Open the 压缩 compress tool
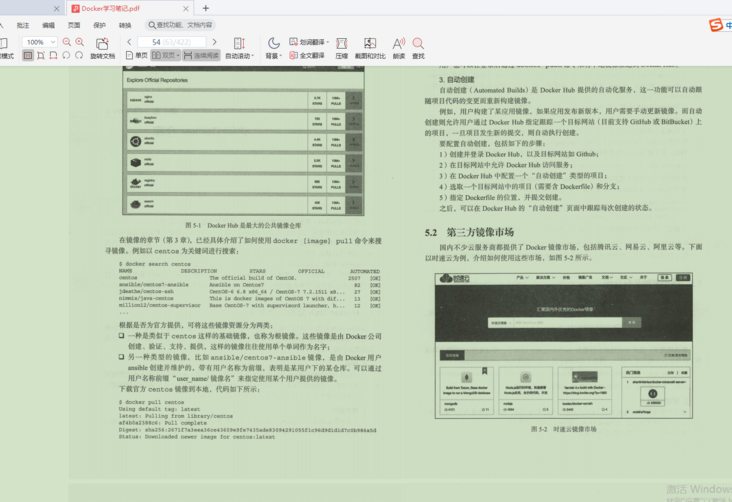This screenshot has width=732, height=502. [x=342, y=48]
